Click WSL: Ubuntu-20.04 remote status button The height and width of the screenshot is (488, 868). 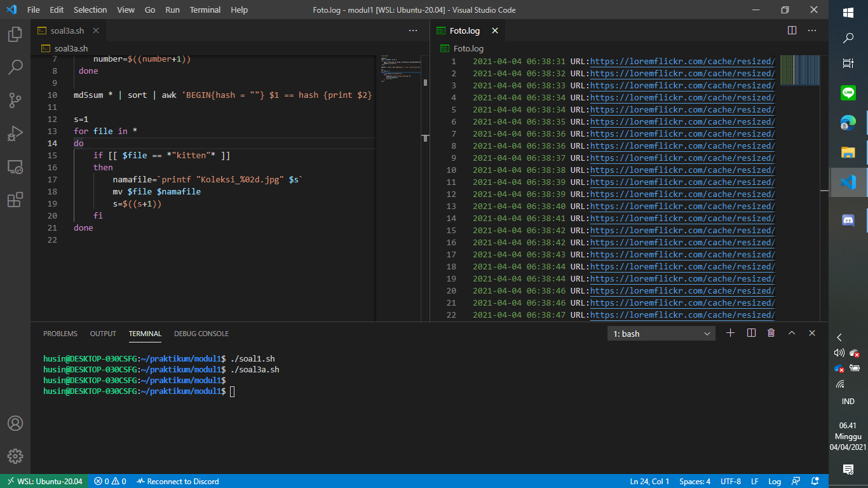[x=44, y=481]
